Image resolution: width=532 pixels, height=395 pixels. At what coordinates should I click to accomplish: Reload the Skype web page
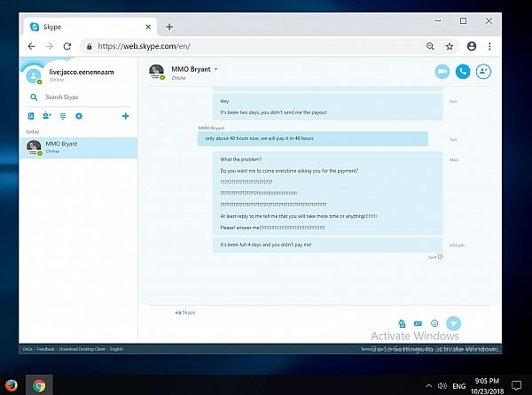67,46
